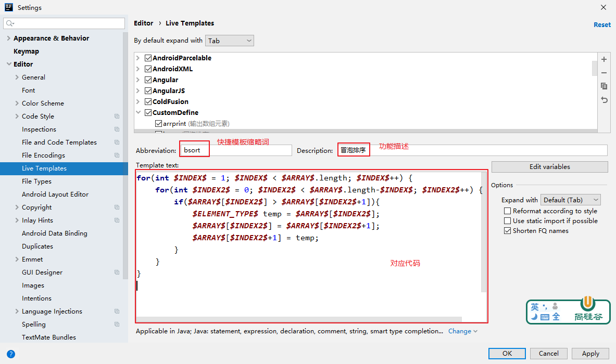Click the duplicate template icon

click(604, 86)
